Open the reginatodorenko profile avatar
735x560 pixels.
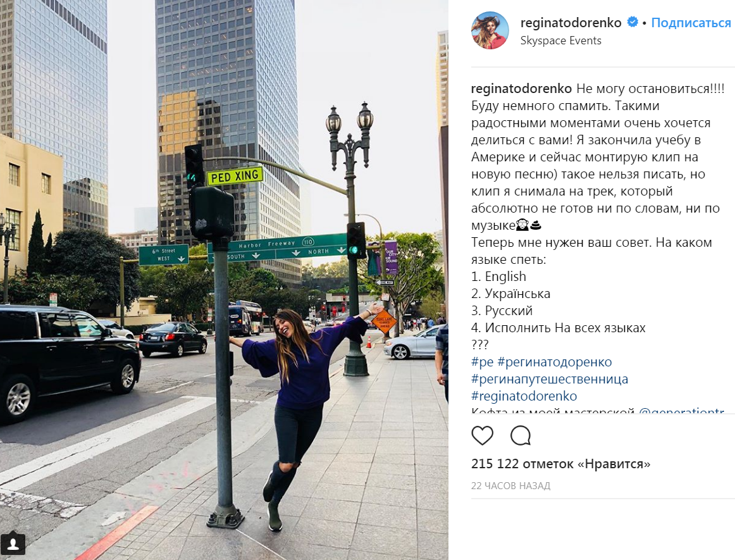490,30
